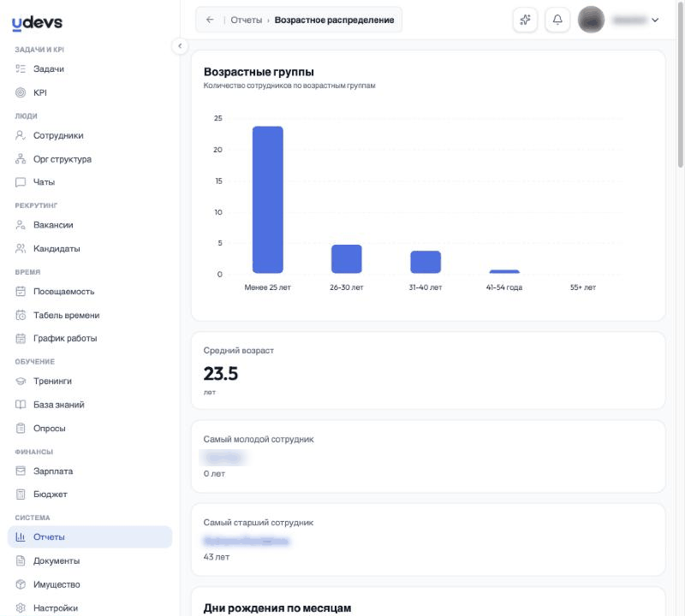Screen dimensions: 685x616
Task: Click the blurred oldest employee name link
Action: click(246, 542)
